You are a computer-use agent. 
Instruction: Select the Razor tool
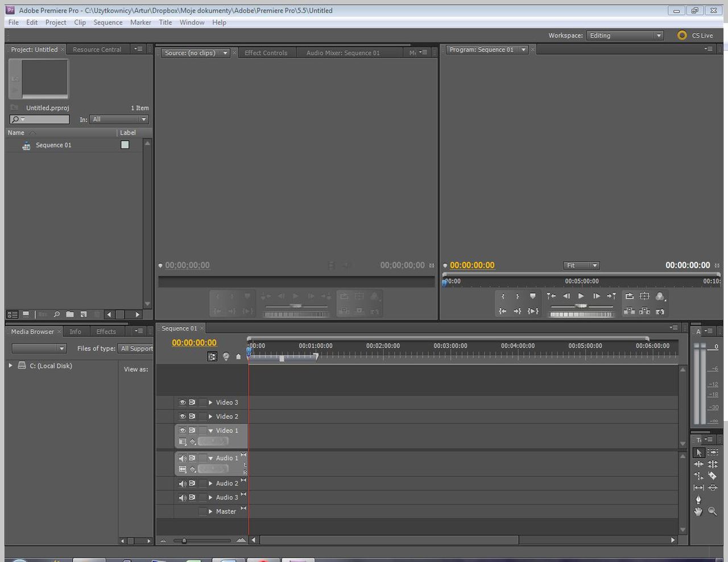tap(713, 476)
